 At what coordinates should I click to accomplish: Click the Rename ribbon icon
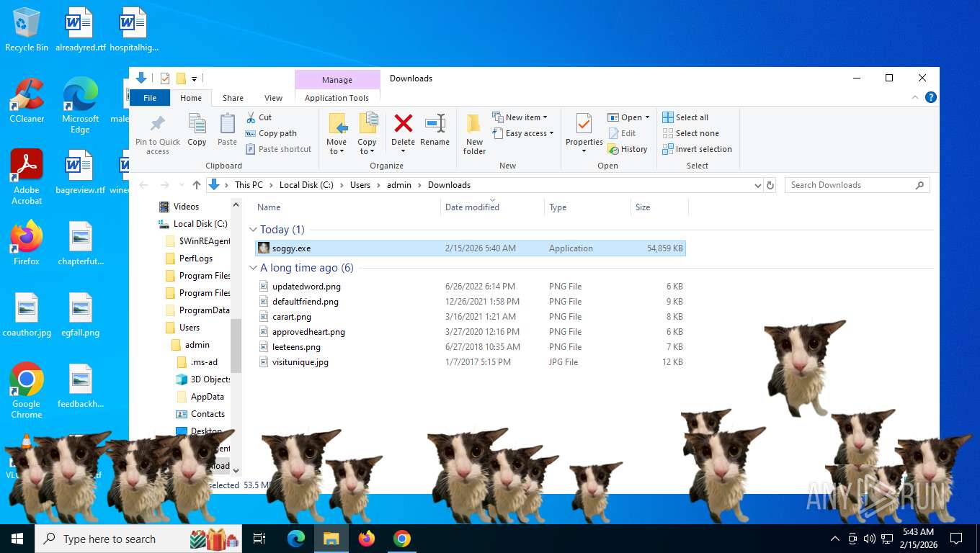435,123
